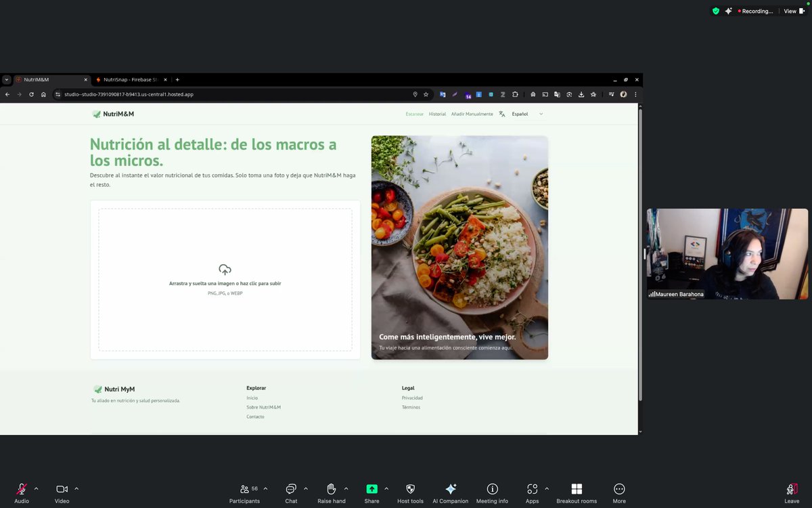Go back in the browser

click(7, 94)
